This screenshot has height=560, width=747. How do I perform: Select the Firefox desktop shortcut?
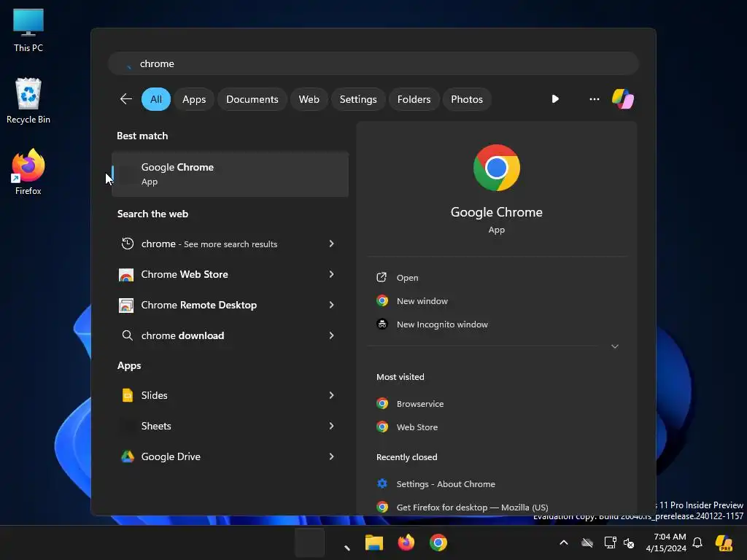[28, 172]
